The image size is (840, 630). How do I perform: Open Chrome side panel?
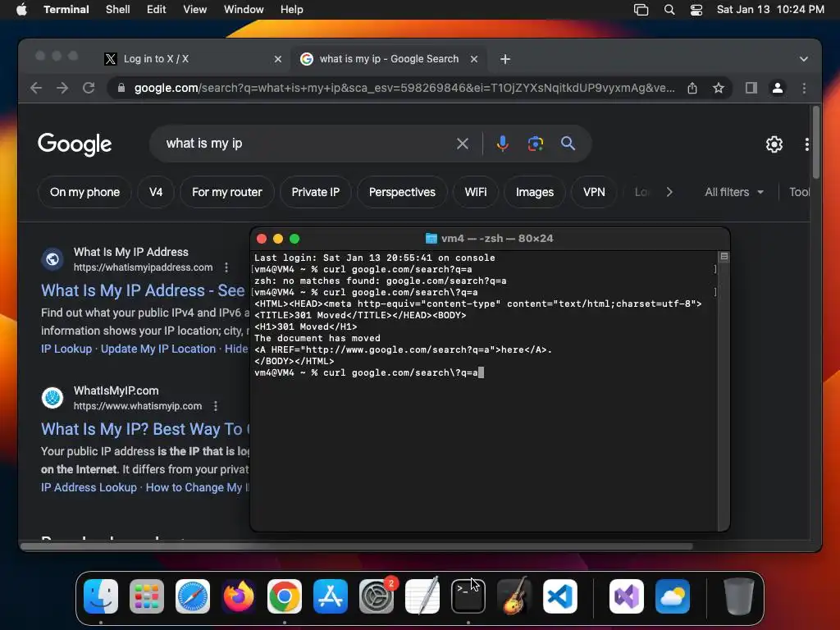click(x=751, y=88)
